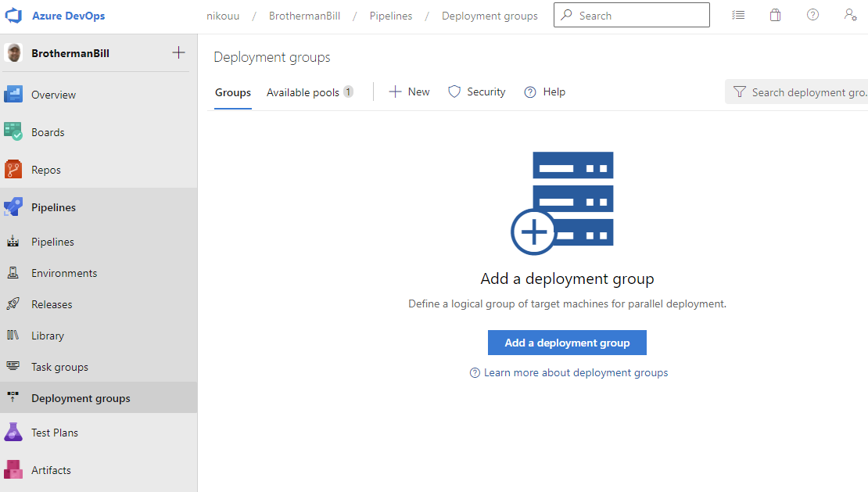Click the Help question mark icon in header
The width and height of the screenshot is (868, 492).
[812, 15]
